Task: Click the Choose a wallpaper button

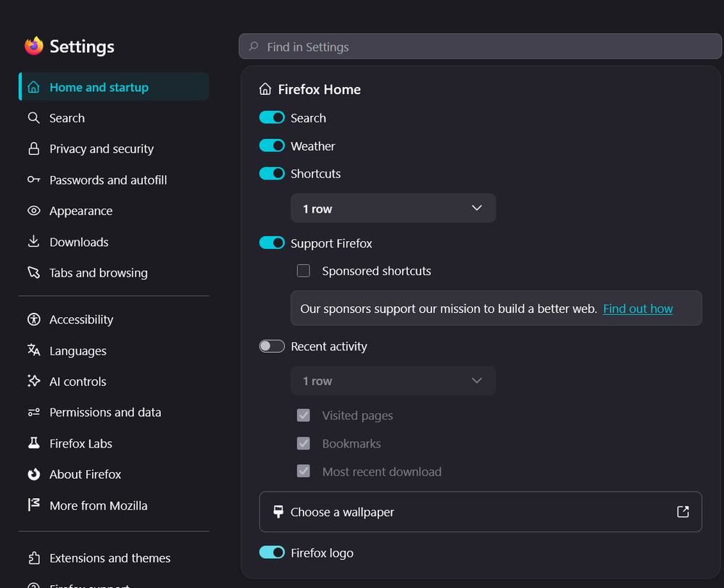Action: 480,511
